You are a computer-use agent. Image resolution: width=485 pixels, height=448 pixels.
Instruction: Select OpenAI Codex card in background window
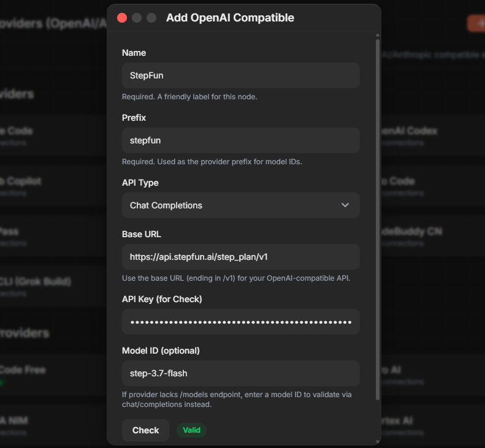(433, 136)
